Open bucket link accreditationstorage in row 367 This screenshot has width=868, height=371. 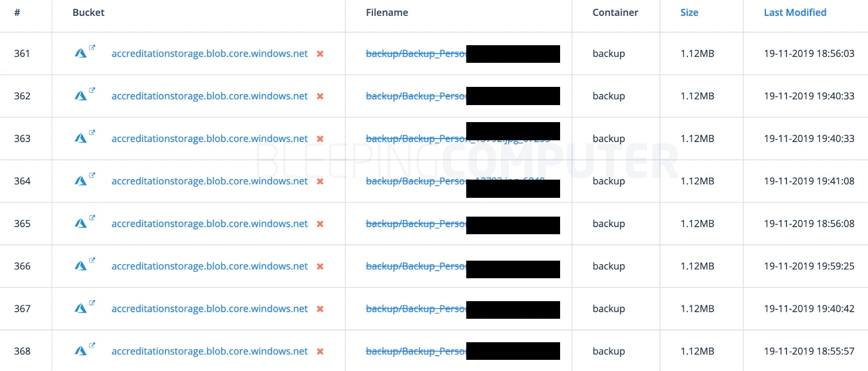pyautogui.click(x=209, y=309)
